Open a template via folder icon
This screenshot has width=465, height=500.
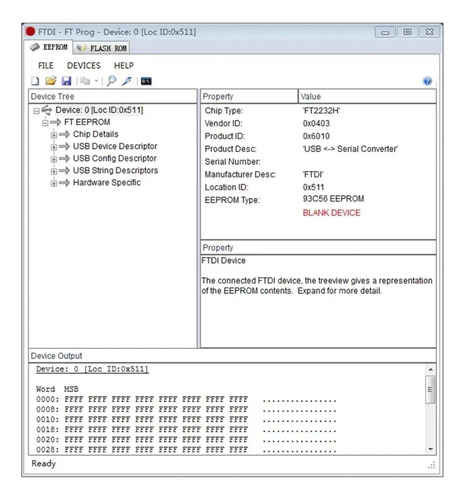click(x=51, y=81)
